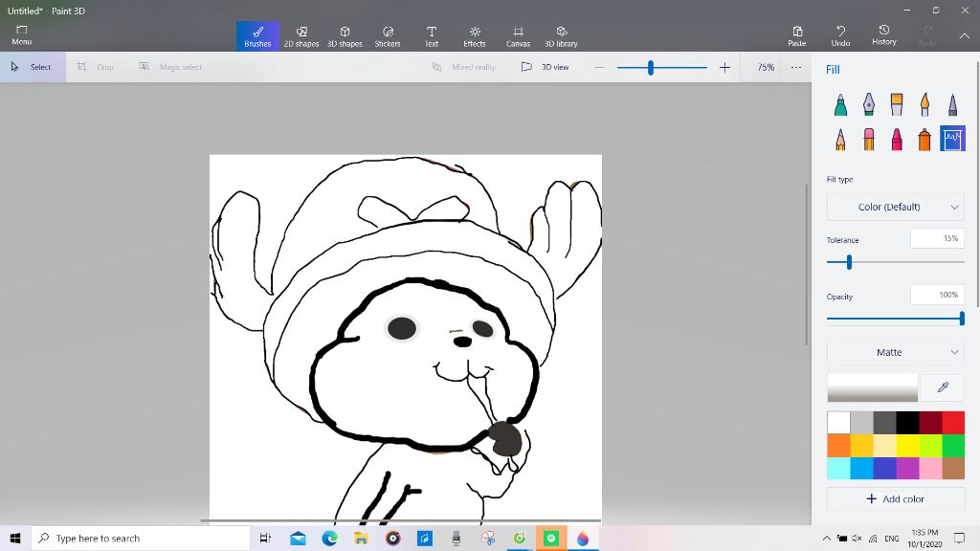Adjust the Tolerance slider
The width and height of the screenshot is (980, 551).
(849, 262)
